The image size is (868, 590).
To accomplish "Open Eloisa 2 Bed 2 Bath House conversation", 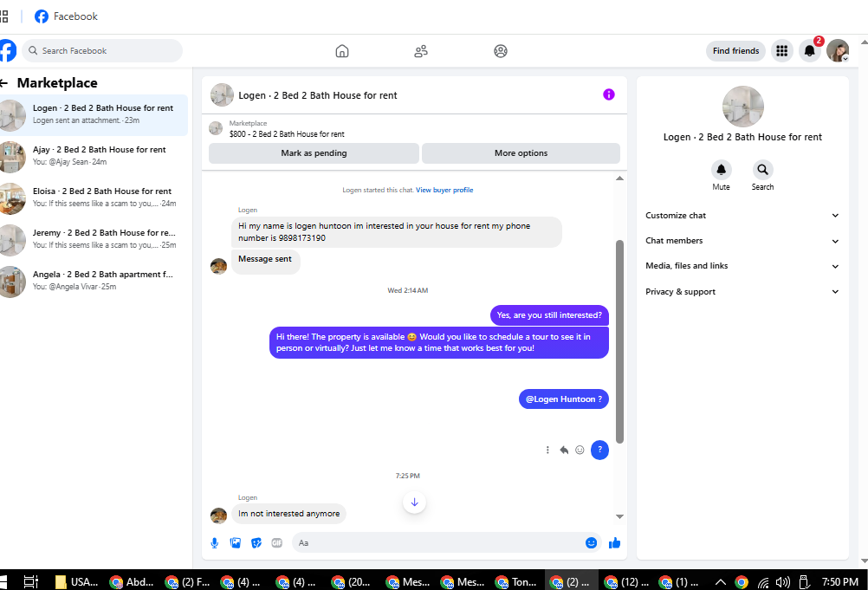I will click(94, 198).
